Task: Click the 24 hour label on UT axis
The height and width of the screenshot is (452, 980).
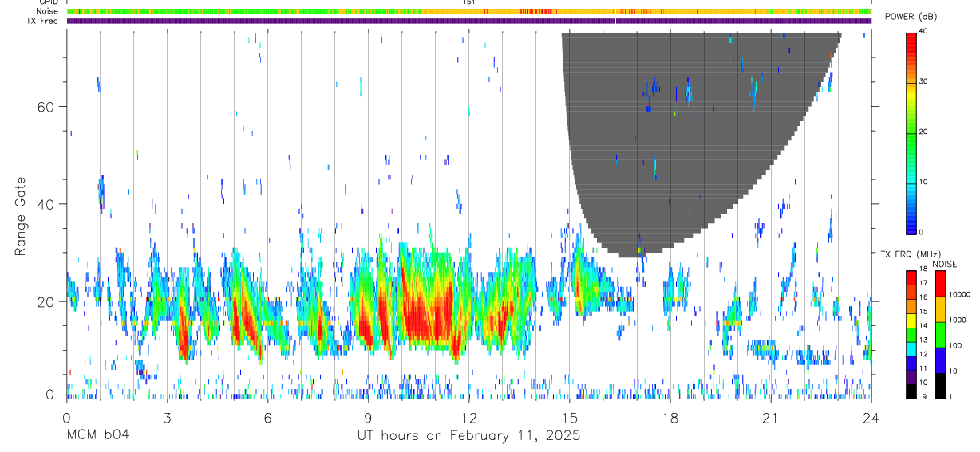Action: 871,418
